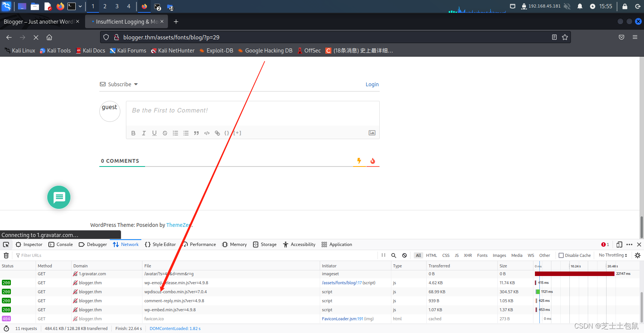The image size is (644, 333).
Task: Click the spoiler [+] icon
Action: [x=237, y=133]
